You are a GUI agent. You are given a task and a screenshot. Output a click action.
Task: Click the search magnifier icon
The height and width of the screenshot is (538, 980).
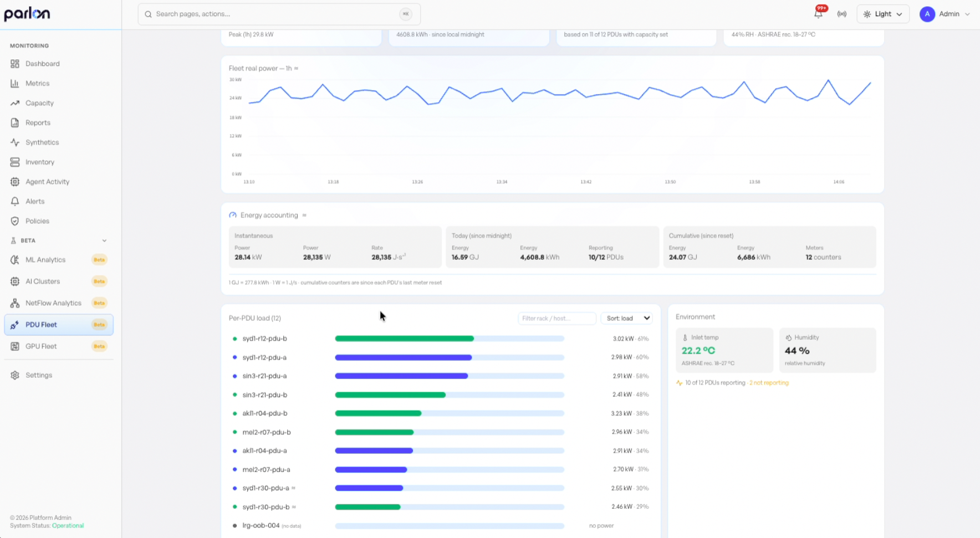pyautogui.click(x=148, y=14)
